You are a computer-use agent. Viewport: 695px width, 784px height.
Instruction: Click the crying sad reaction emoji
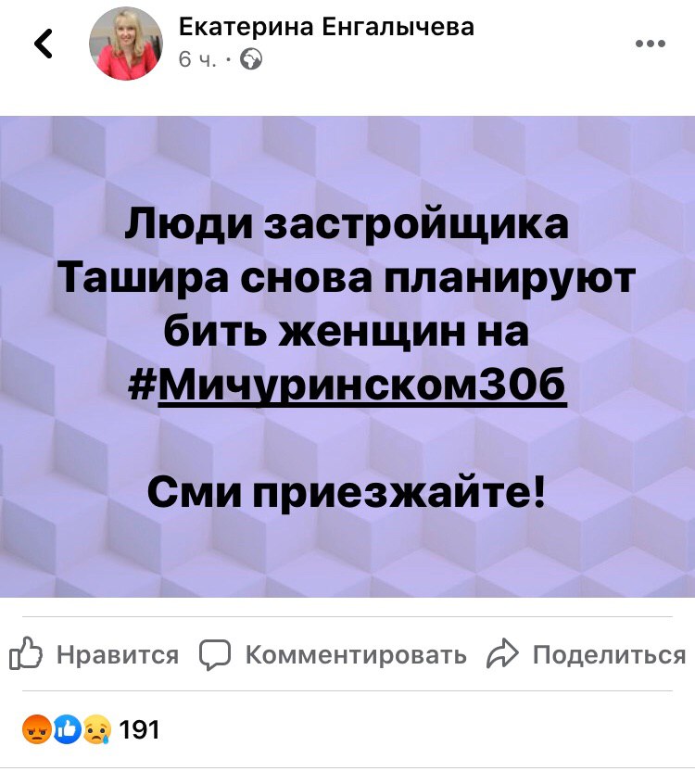97,729
